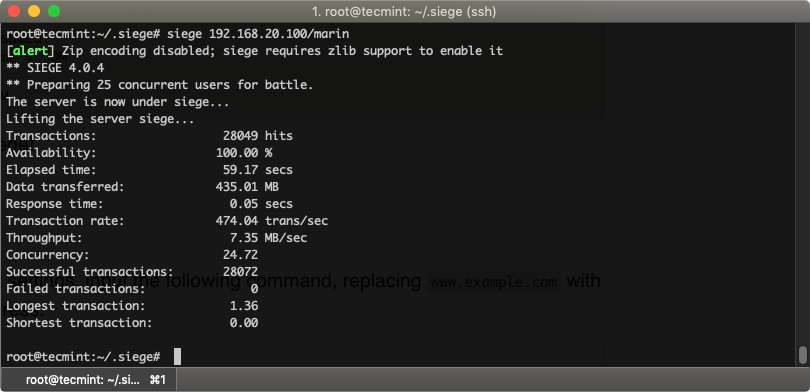The width and height of the screenshot is (810, 392).
Task: Click the Availability 100.00 % value
Action: (x=244, y=153)
